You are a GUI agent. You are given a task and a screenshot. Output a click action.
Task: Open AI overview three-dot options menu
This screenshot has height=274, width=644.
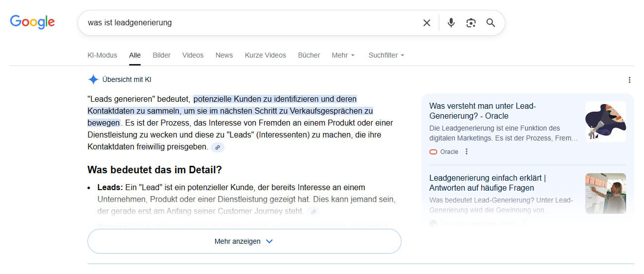[x=630, y=80]
